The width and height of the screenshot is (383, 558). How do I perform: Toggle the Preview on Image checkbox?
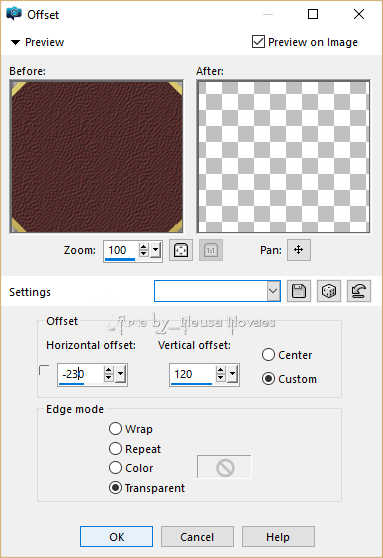click(x=258, y=42)
